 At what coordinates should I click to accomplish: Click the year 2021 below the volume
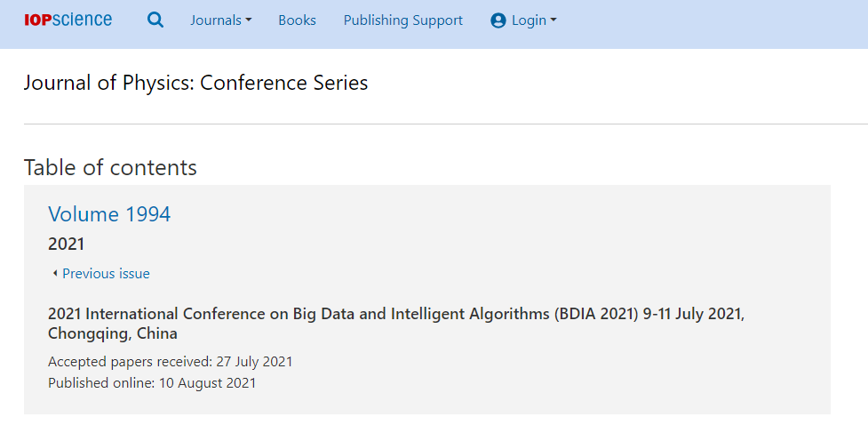tap(67, 244)
